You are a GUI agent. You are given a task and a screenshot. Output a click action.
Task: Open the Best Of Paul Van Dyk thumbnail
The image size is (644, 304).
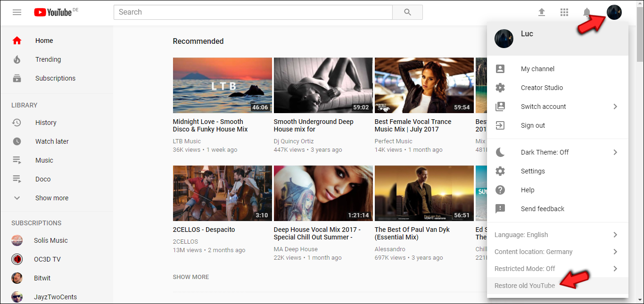(424, 193)
